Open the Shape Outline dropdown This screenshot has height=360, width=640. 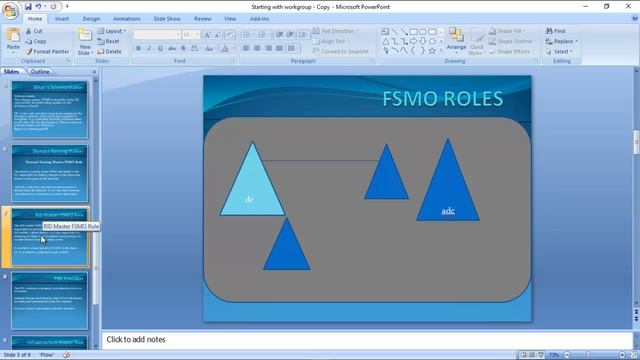[x=511, y=41]
